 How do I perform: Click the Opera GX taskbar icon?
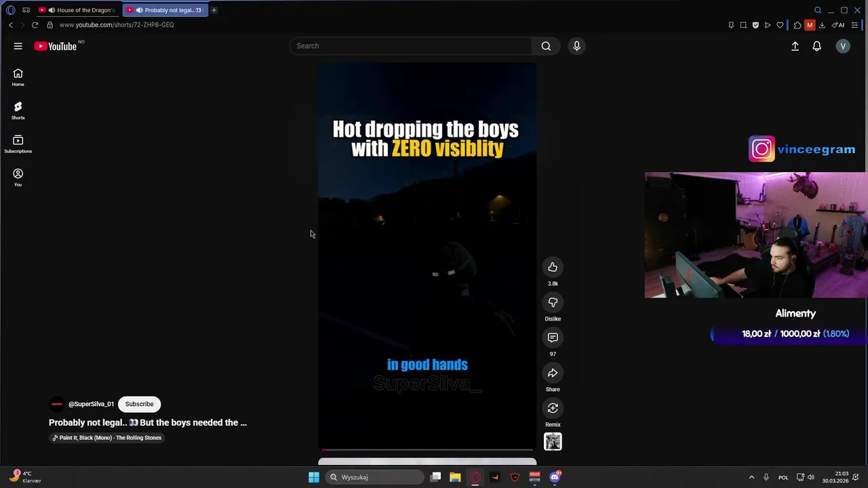pos(475,477)
